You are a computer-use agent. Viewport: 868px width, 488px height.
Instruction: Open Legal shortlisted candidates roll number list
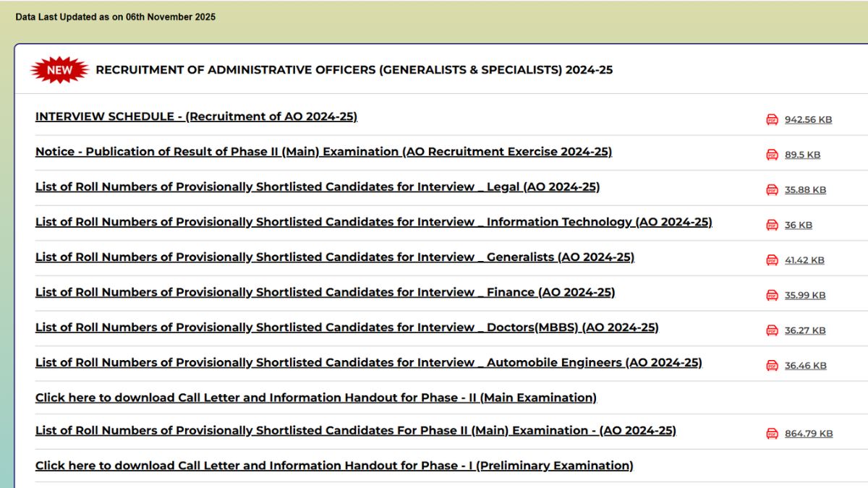tap(318, 187)
